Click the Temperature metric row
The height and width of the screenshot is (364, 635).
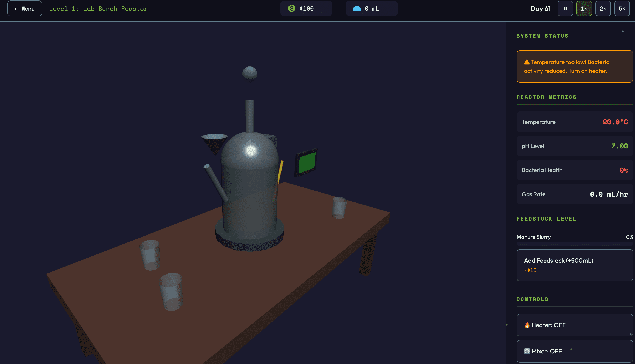[575, 122]
